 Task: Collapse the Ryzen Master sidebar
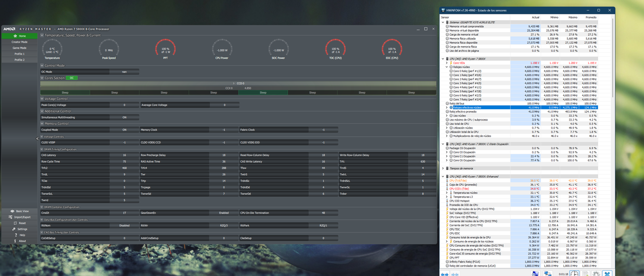coord(37,139)
